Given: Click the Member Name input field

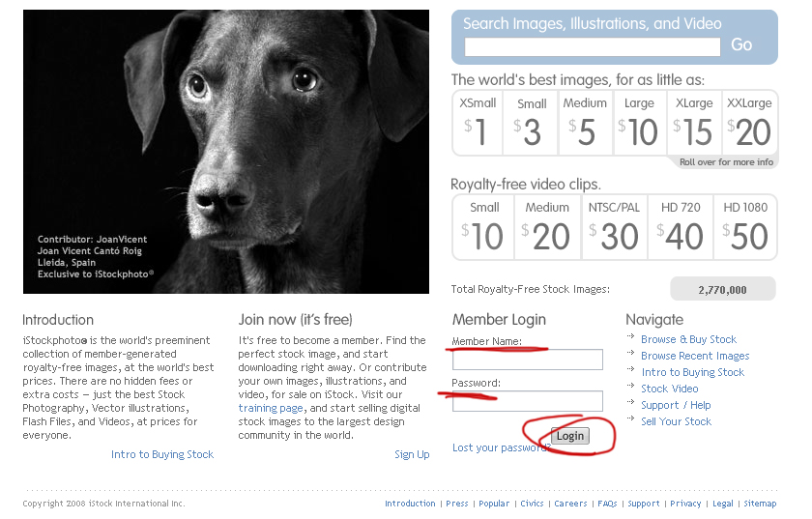Looking at the screenshot, I should click(x=527, y=360).
